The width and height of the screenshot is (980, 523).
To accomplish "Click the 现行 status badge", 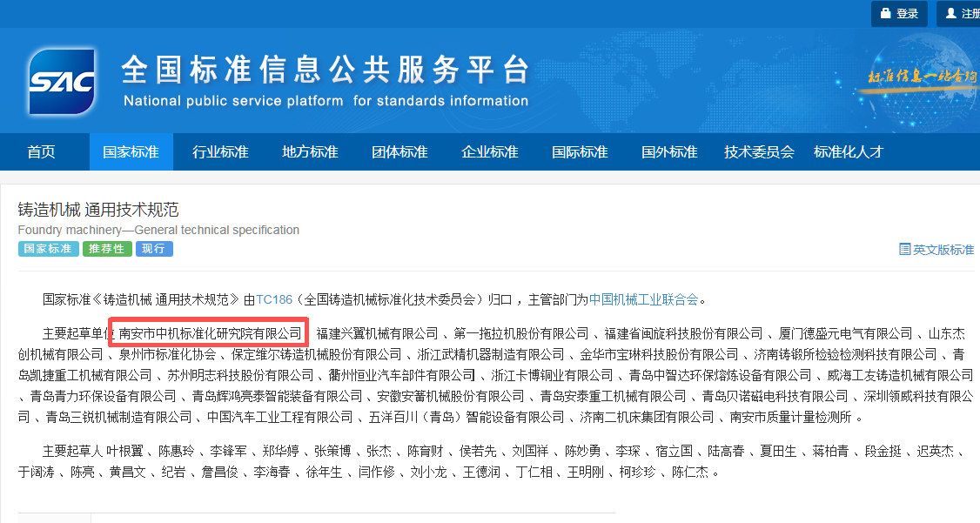I will (154, 249).
